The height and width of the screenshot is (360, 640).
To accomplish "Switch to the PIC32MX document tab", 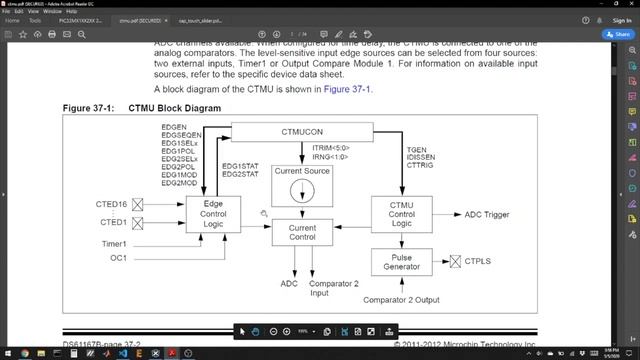I will pyautogui.click(x=80, y=20).
